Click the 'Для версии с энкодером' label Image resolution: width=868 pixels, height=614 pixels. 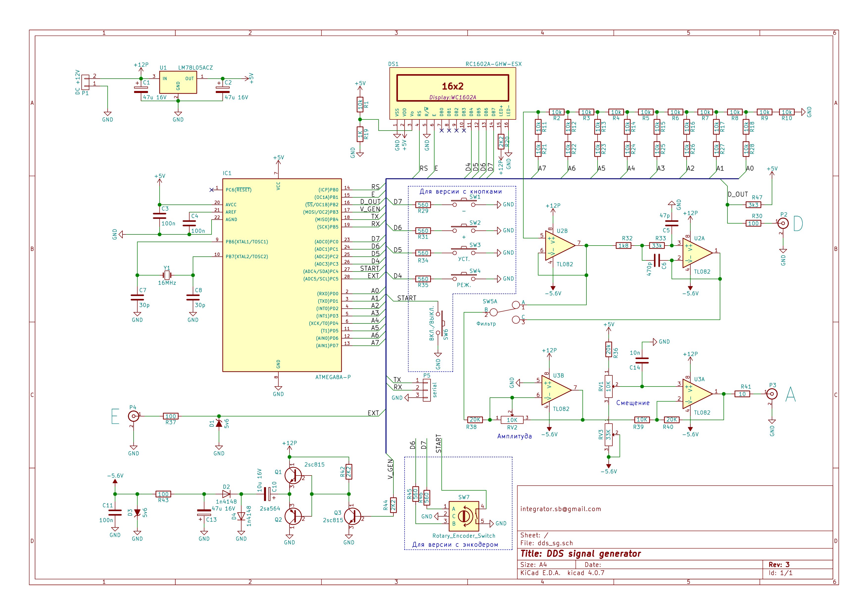click(455, 545)
